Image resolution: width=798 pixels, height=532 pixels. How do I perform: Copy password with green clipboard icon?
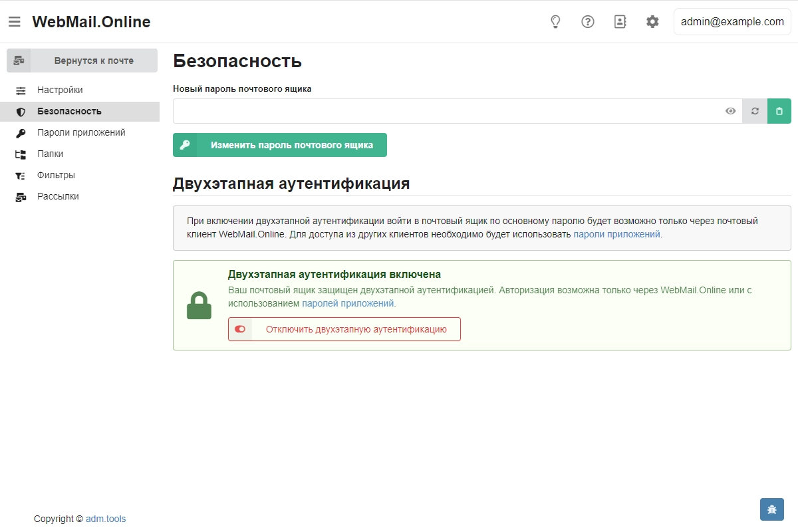click(779, 111)
